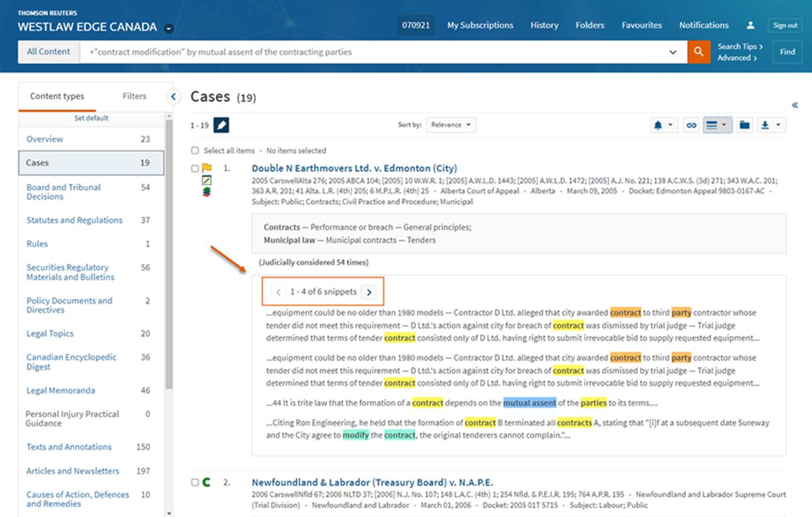Open Notifications in the top menu
812x517 pixels.
click(x=704, y=25)
